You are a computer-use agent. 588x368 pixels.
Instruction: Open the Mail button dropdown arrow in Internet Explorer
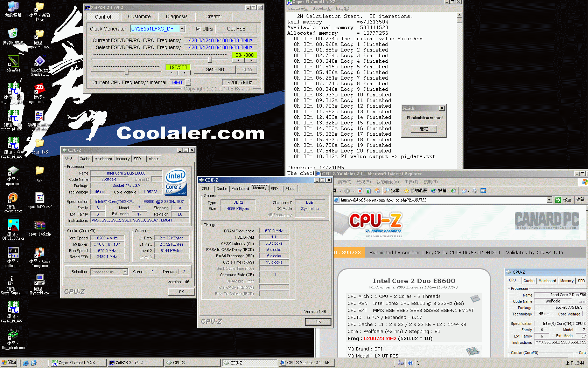(x=469, y=191)
